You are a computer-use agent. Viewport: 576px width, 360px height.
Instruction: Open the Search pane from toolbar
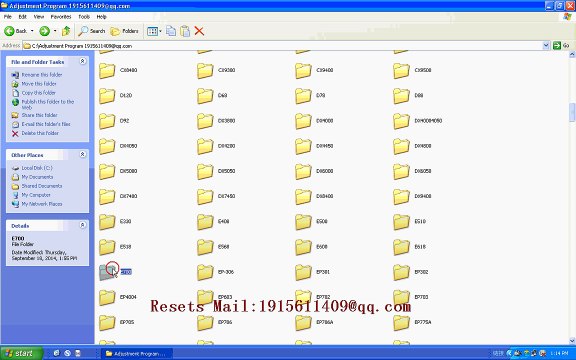pos(92,31)
